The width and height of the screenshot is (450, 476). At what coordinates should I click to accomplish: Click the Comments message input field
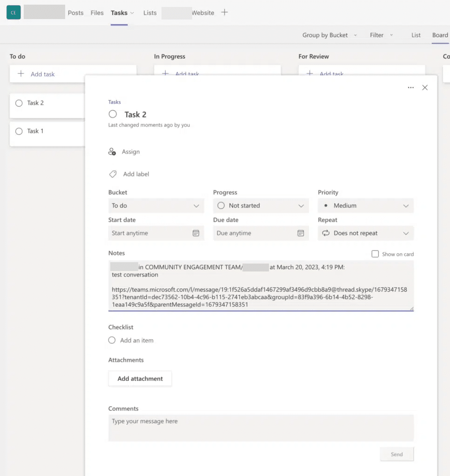[x=261, y=428]
